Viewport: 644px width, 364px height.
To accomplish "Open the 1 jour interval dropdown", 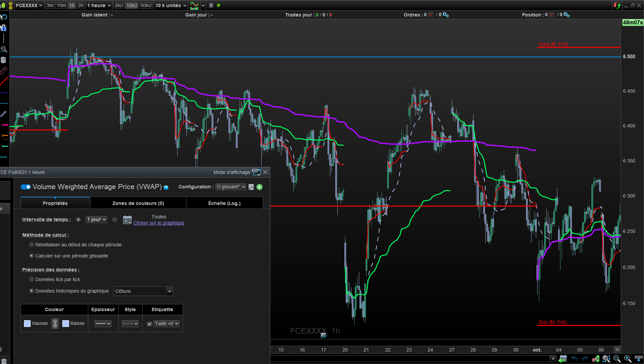I will click(x=96, y=219).
